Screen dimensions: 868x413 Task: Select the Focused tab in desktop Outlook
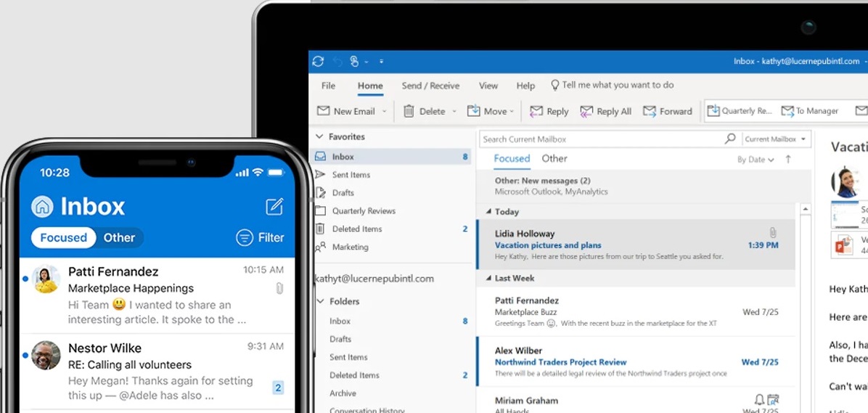[x=512, y=159]
